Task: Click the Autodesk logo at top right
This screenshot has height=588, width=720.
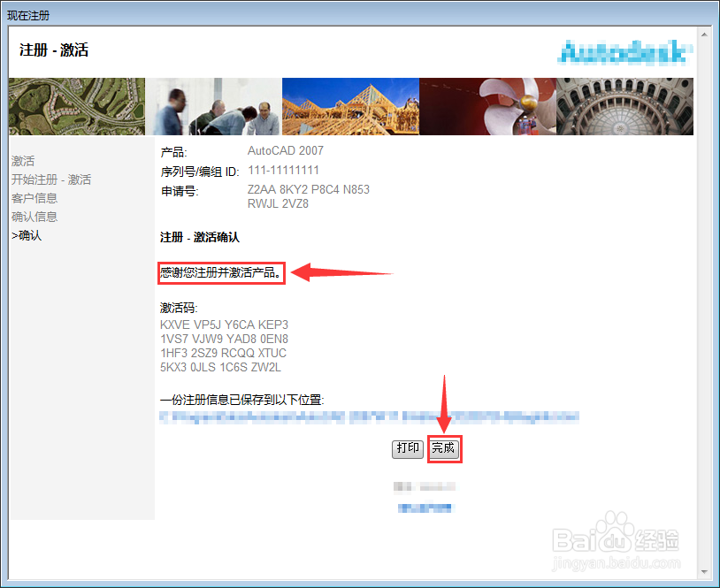Action: 625,52
